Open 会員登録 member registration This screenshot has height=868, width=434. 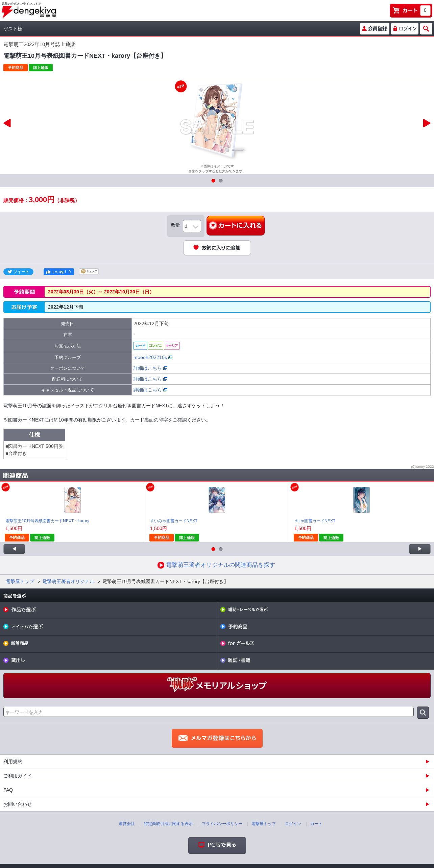point(375,29)
